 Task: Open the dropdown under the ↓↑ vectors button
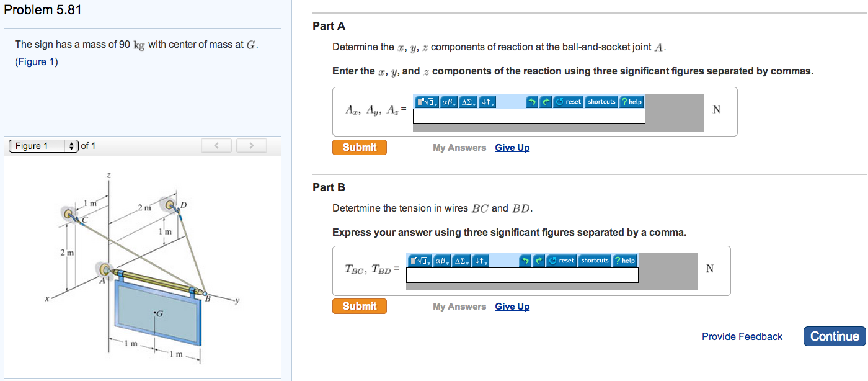point(492,104)
